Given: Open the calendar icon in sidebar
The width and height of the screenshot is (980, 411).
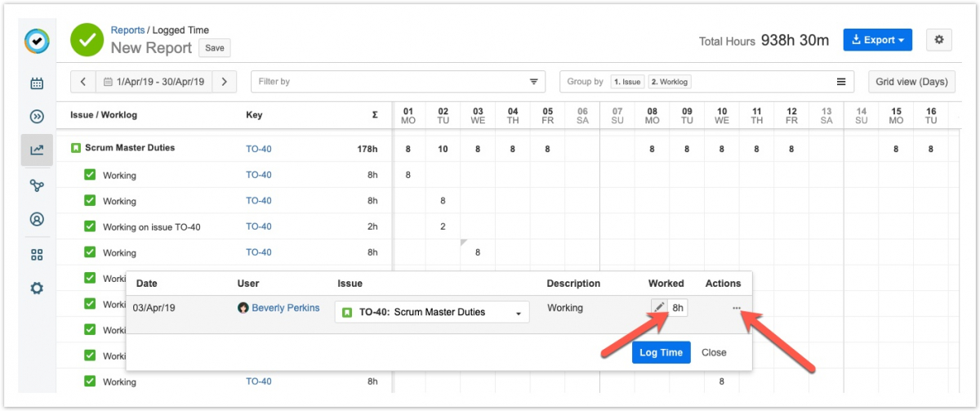Looking at the screenshot, I should (37, 83).
